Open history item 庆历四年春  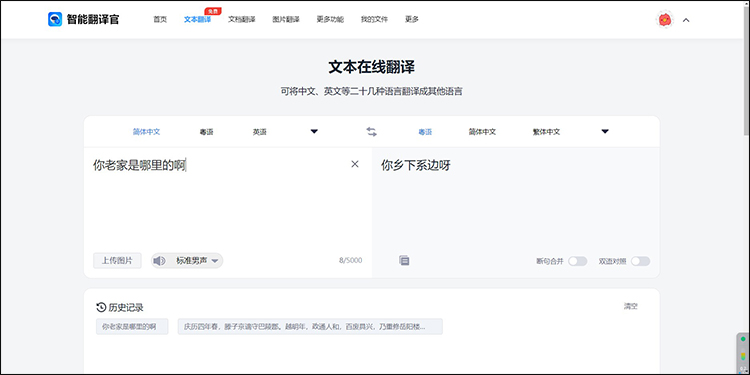[310, 327]
